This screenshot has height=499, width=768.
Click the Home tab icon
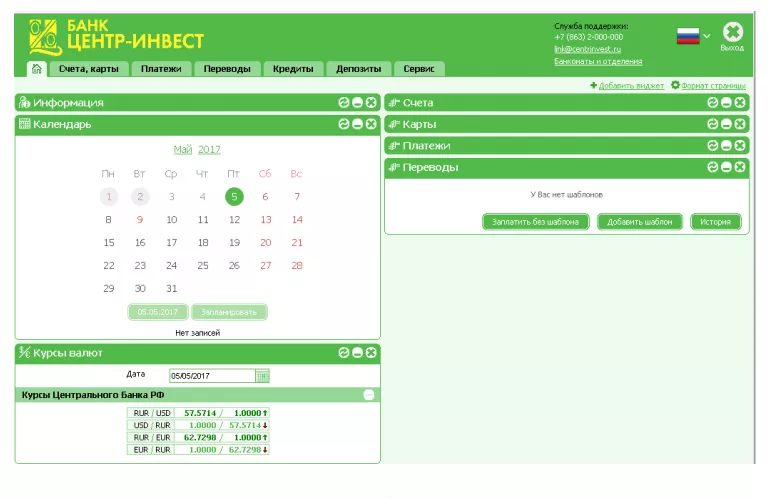click(37, 69)
